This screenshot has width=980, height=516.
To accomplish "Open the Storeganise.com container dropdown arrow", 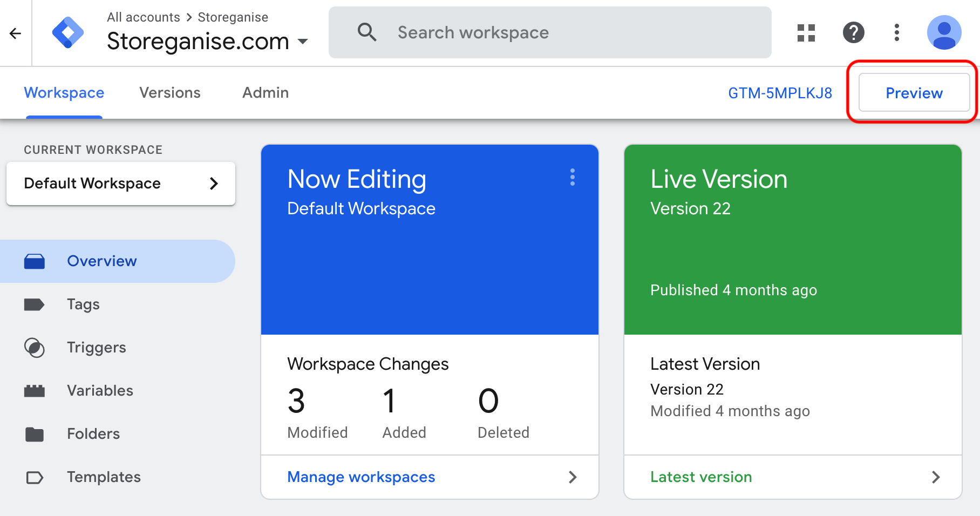I will [x=303, y=42].
